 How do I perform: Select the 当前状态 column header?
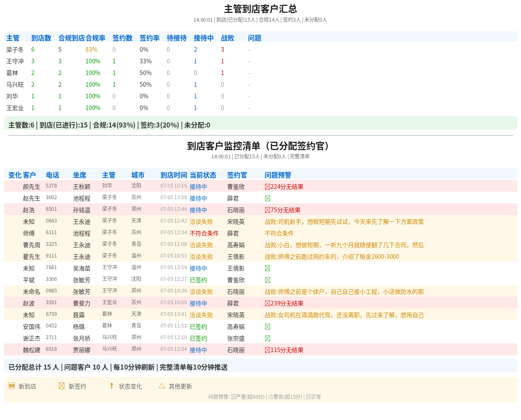(203, 175)
